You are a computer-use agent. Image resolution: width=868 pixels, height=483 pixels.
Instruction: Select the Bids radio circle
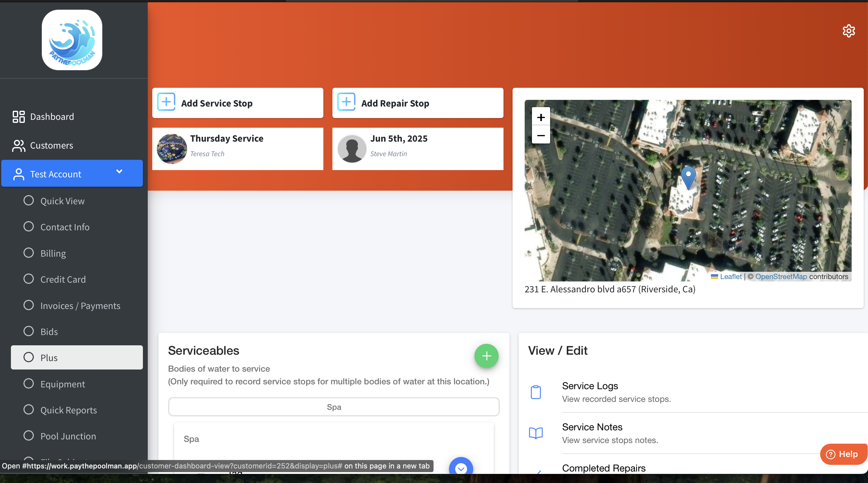29,331
